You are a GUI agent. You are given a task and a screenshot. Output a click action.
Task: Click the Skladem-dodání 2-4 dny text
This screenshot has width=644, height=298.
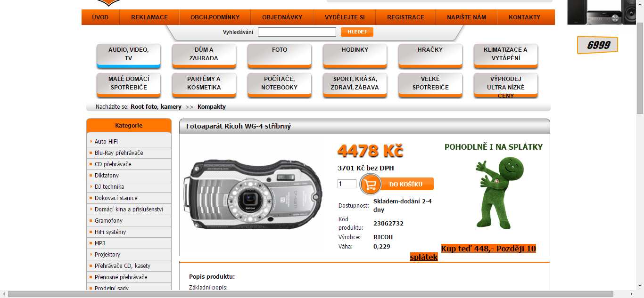coord(403,205)
